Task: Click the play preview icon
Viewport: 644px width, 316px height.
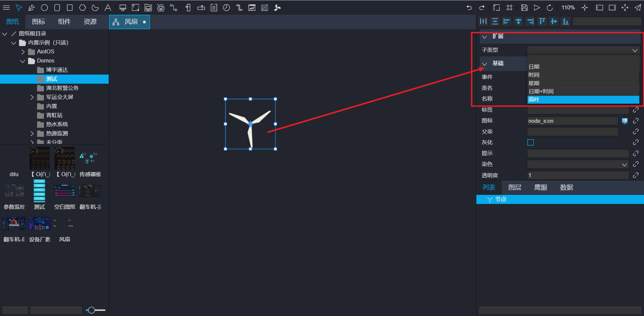Action: (537, 8)
